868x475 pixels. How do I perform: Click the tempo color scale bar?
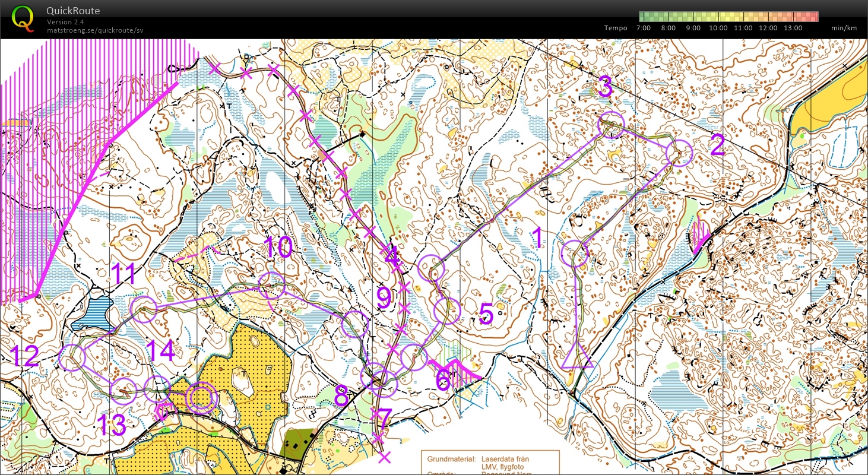tap(728, 16)
